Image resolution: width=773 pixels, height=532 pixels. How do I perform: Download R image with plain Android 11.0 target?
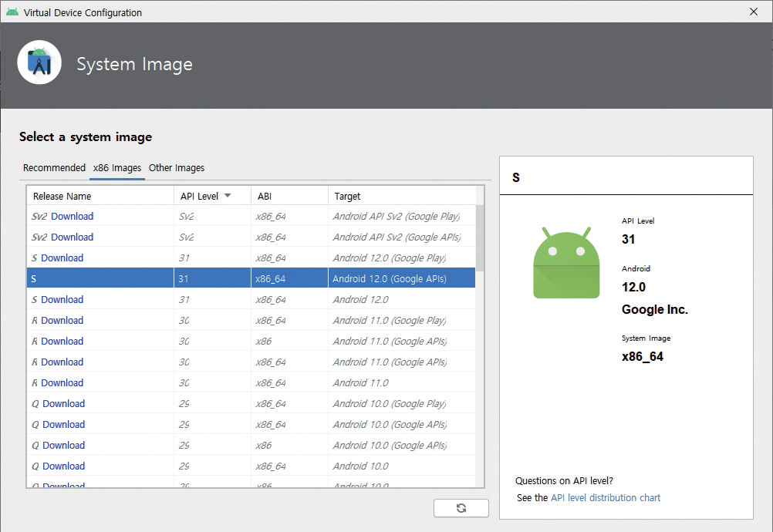[x=62, y=382]
